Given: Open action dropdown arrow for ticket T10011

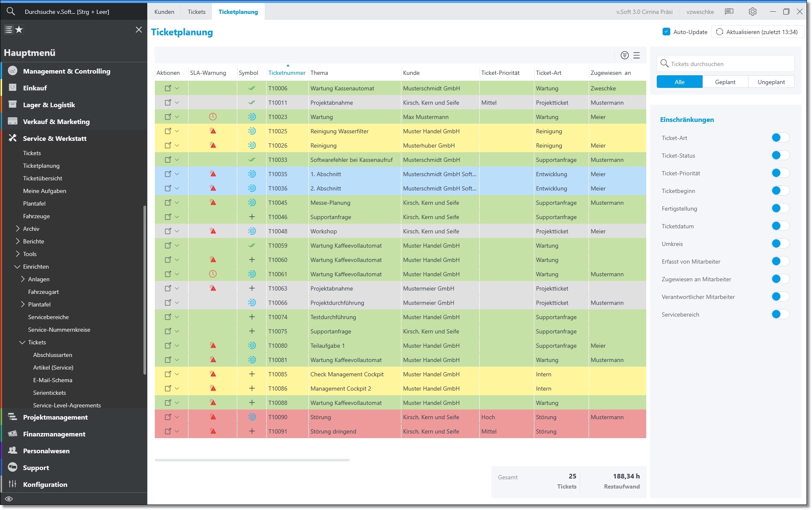Looking at the screenshot, I should tap(177, 103).
